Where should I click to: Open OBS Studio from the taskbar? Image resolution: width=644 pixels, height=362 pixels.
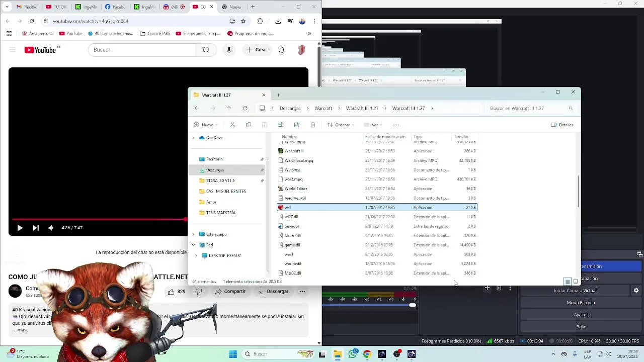(397, 354)
